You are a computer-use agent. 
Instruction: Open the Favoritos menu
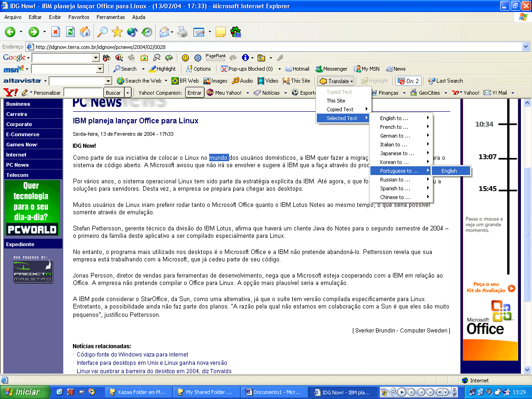coord(79,17)
